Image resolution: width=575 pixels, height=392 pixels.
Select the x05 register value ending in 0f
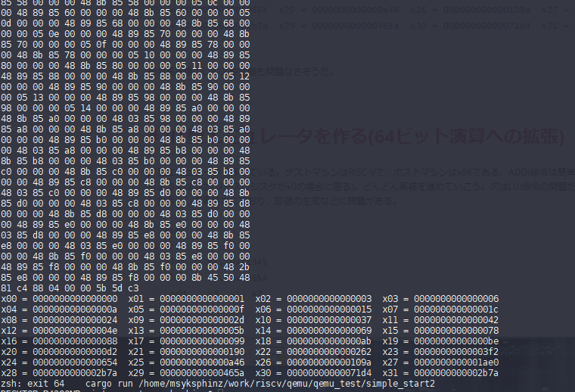tap(202, 310)
